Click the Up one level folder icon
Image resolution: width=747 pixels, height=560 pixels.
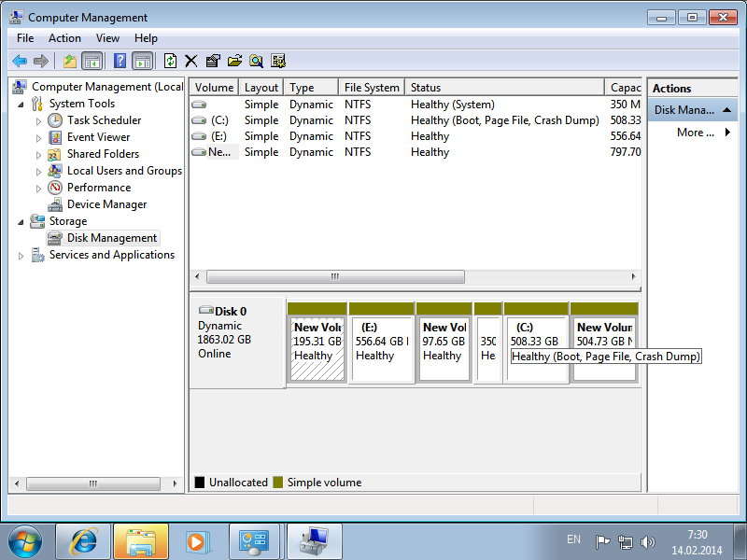69,61
